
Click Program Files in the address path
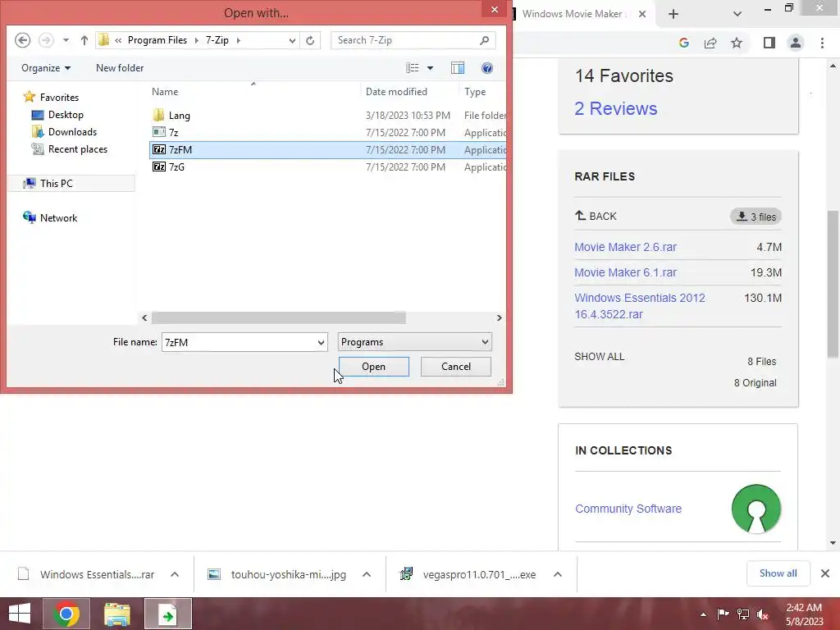tap(157, 40)
